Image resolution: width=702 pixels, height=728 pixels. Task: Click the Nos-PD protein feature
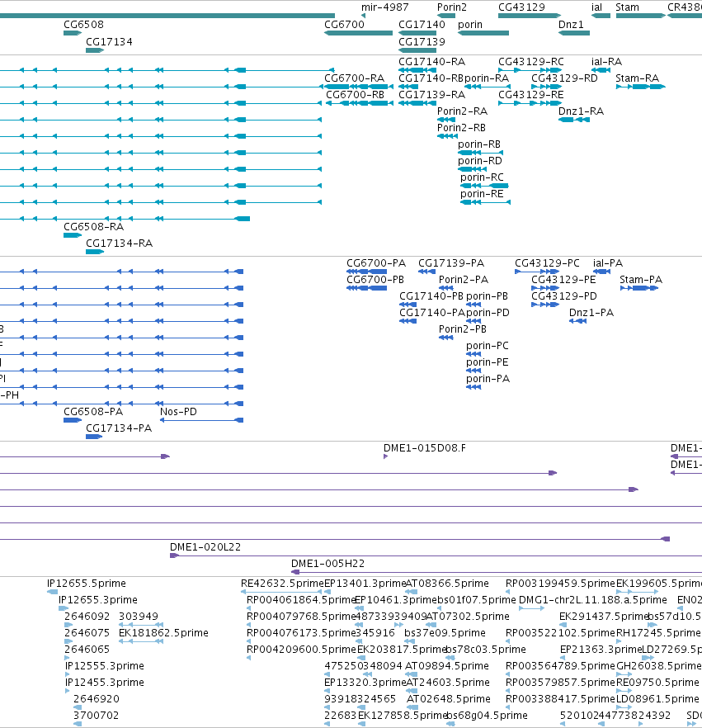(202, 420)
